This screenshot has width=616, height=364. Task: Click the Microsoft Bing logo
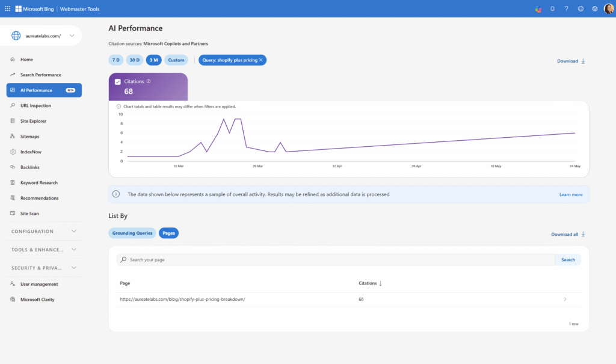coord(34,8)
